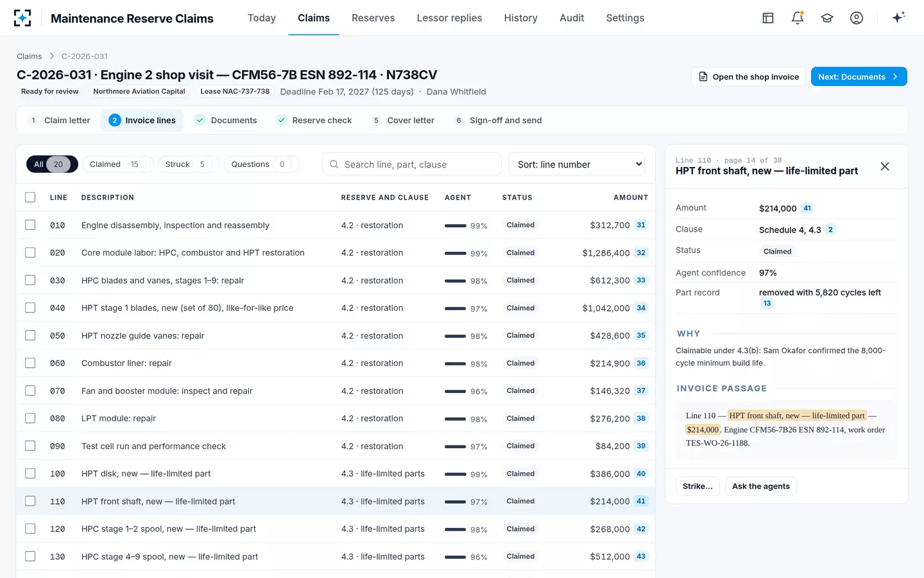Click the 96% confidence bar on line 070
The height and width of the screenshot is (578, 924).
[x=456, y=391]
